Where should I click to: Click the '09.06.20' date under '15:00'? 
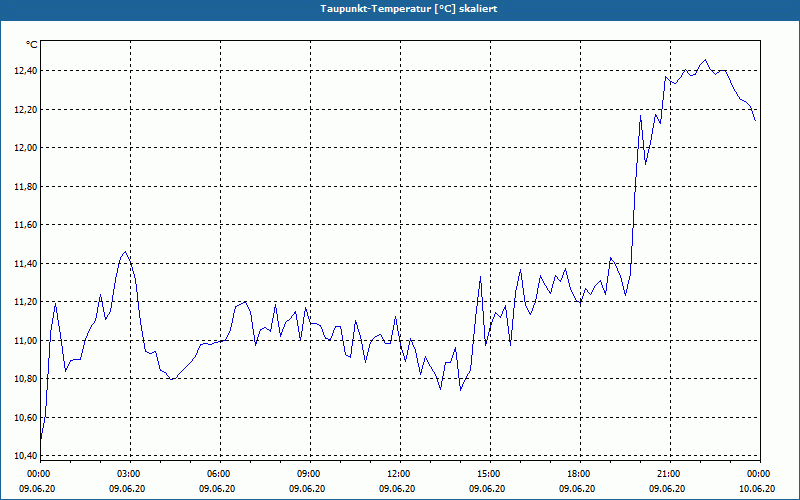click(487, 489)
